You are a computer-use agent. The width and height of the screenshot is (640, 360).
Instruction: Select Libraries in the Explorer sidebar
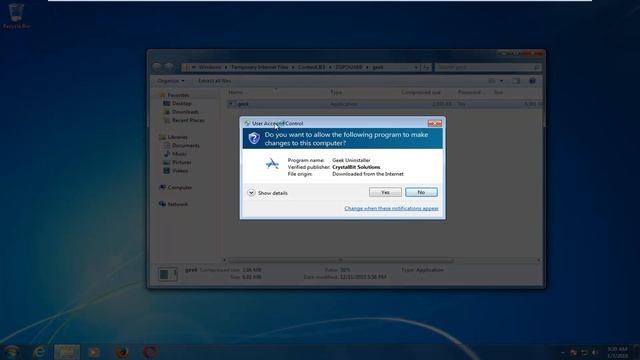tap(174, 137)
